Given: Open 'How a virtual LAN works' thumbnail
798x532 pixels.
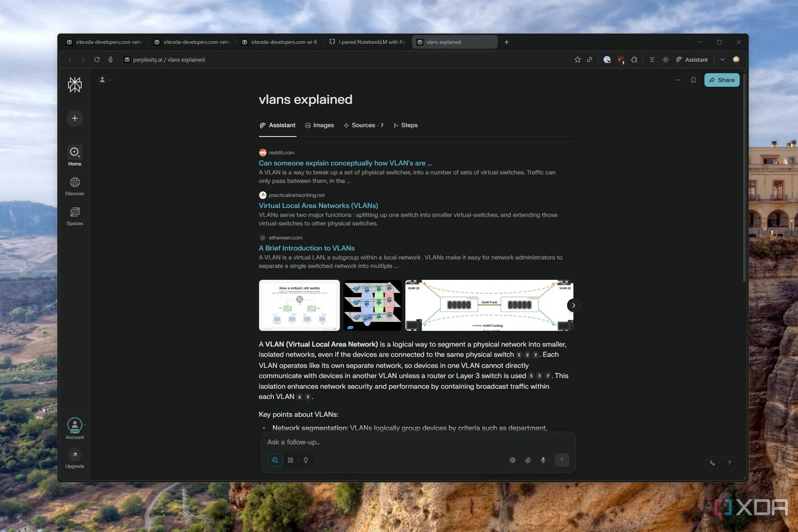Looking at the screenshot, I should tap(299, 305).
